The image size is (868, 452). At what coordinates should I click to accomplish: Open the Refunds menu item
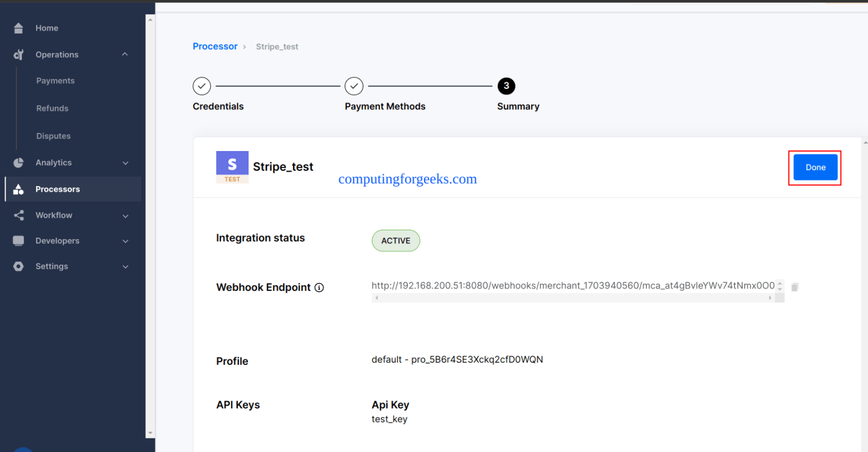click(x=52, y=108)
